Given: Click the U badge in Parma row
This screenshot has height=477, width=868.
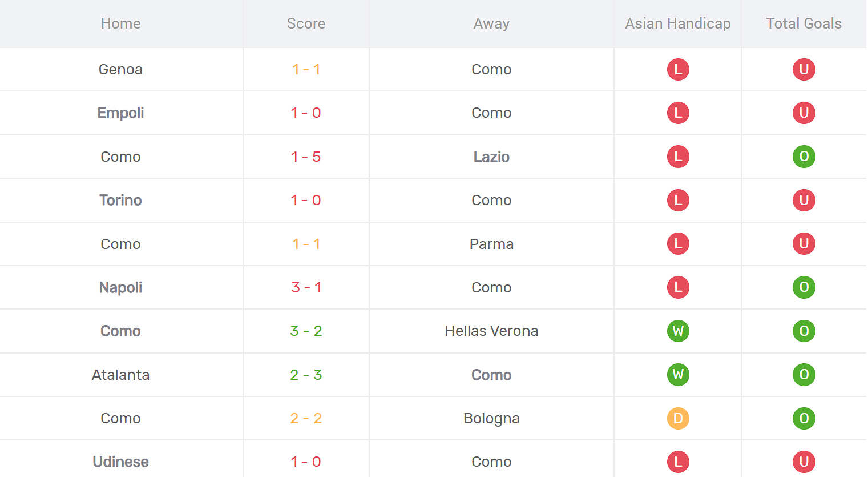Looking at the screenshot, I should 804,244.
